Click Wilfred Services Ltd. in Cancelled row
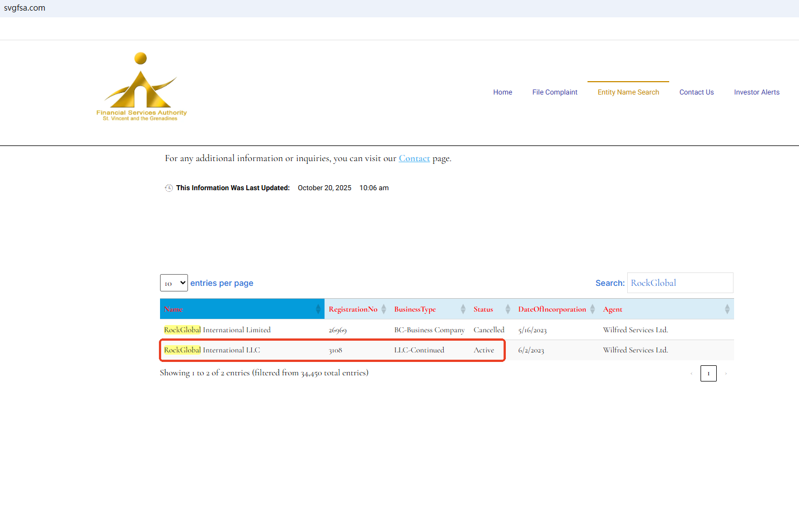Viewport: 799px width, 532px height. click(x=636, y=330)
